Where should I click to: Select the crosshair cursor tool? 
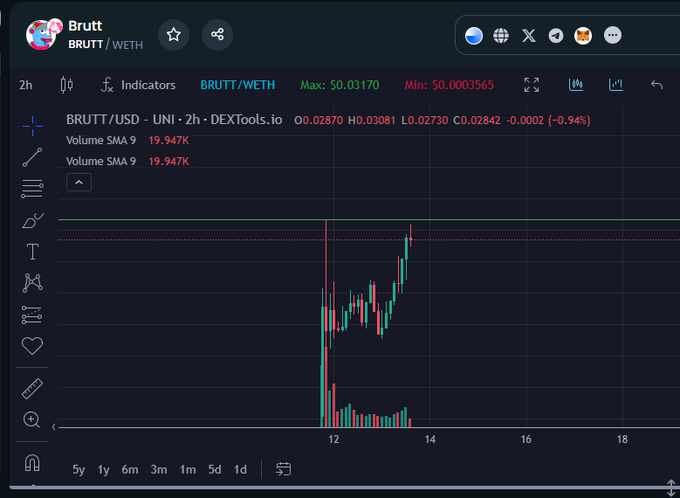pyautogui.click(x=33, y=126)
